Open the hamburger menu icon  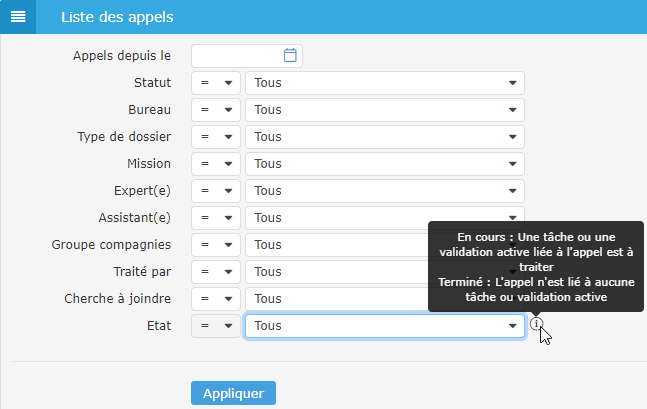pyautogui.click(x=18, y=17)
